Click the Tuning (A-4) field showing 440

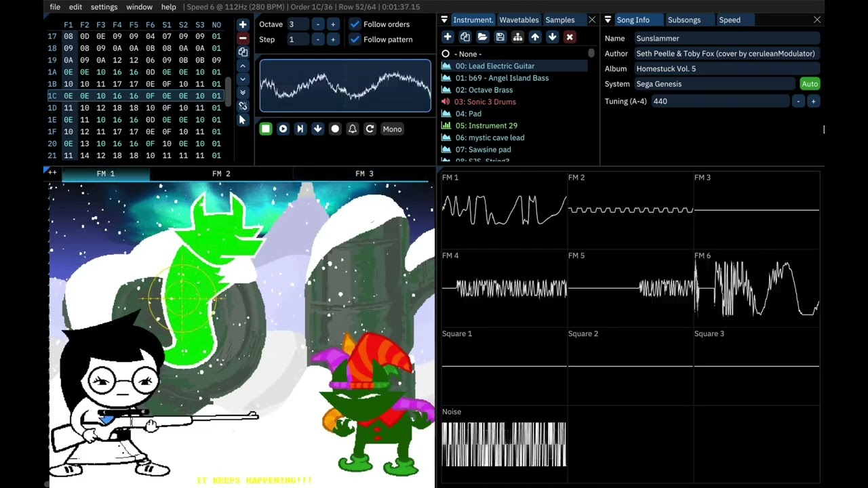719,102
